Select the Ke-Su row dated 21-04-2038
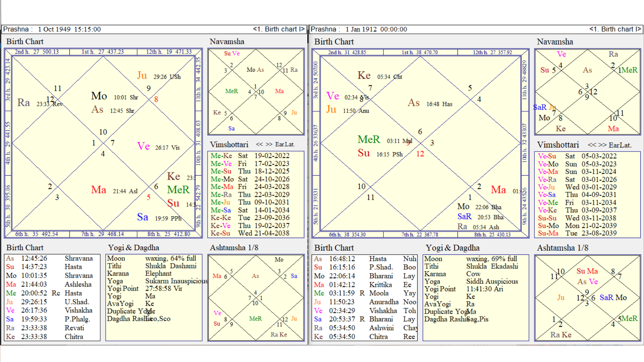Screen dimensions: 644x362 point(250,233)
